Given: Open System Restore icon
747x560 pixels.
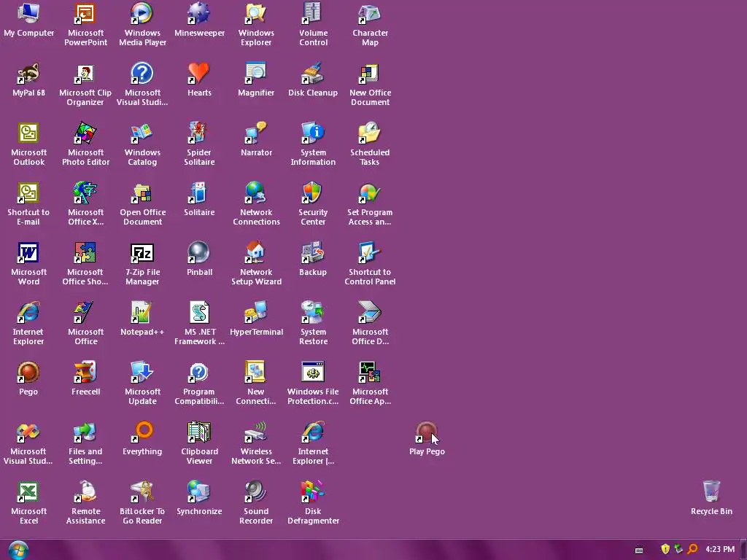Looking at the screenshot, I should point(313,312).
